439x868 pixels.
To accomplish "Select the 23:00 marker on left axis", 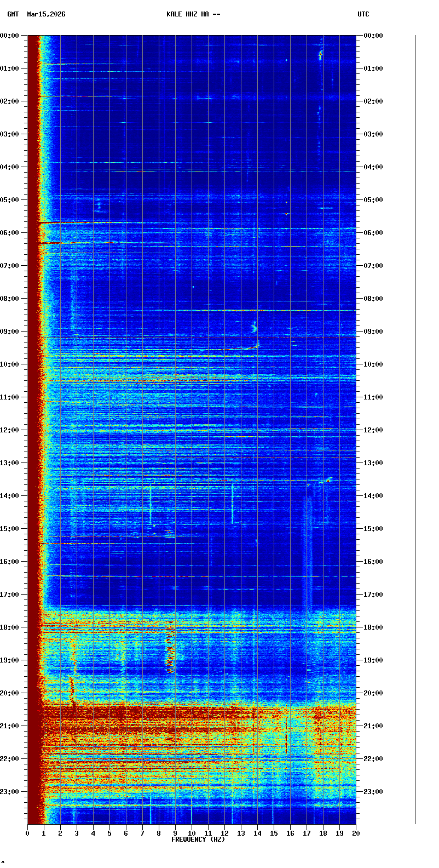I will (x=10, y=792).
